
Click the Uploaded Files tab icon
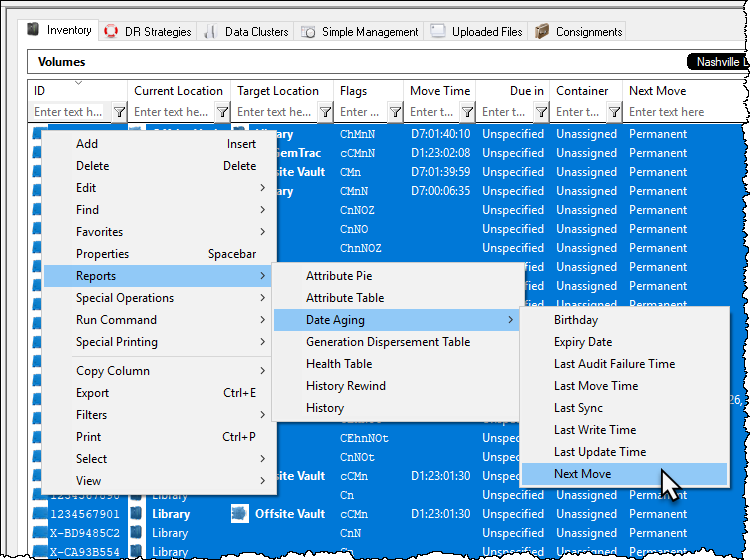[438, 31]
